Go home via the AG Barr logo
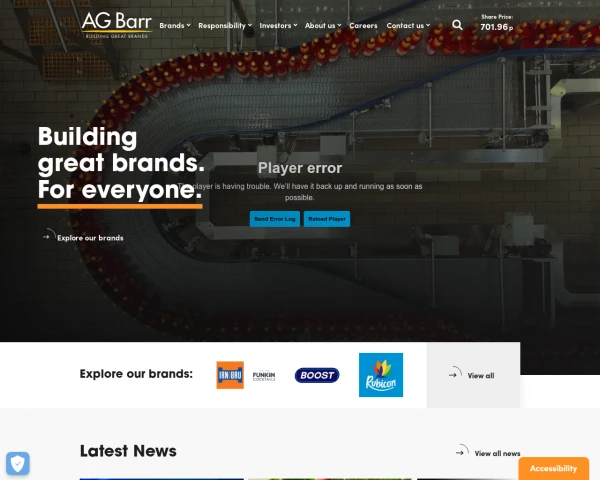The image size is (600, 480). [x=117, y=25]
